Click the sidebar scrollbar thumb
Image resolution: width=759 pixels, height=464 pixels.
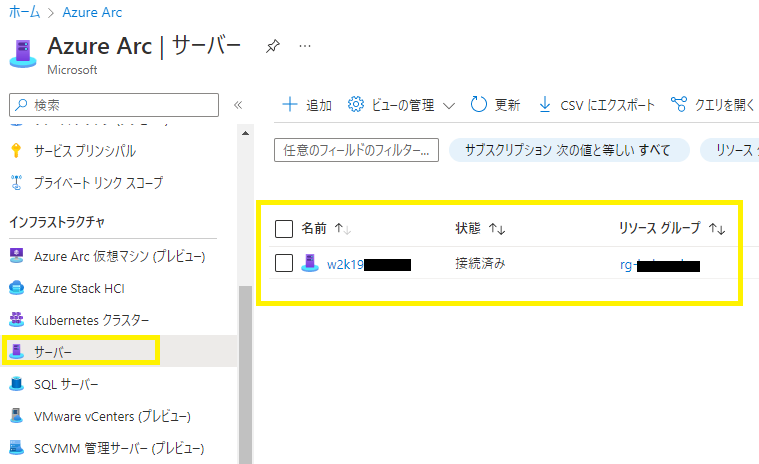pyautogui.click(x=245, y=374)
